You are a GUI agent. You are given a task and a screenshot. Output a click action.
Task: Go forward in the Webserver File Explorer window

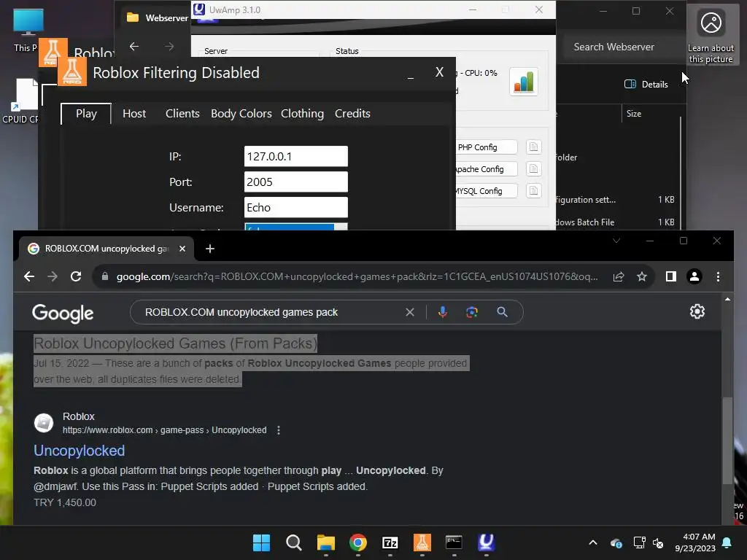pyautogui.click(x=169, y=47)
